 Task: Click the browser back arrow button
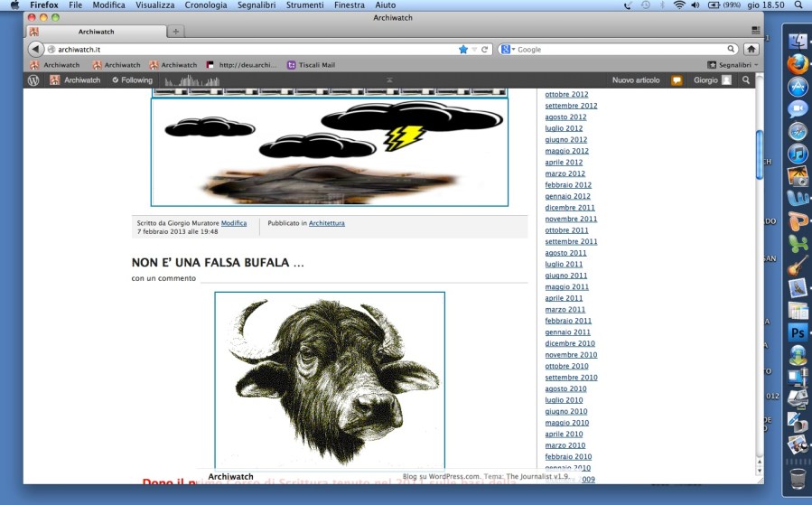(36, 49)
